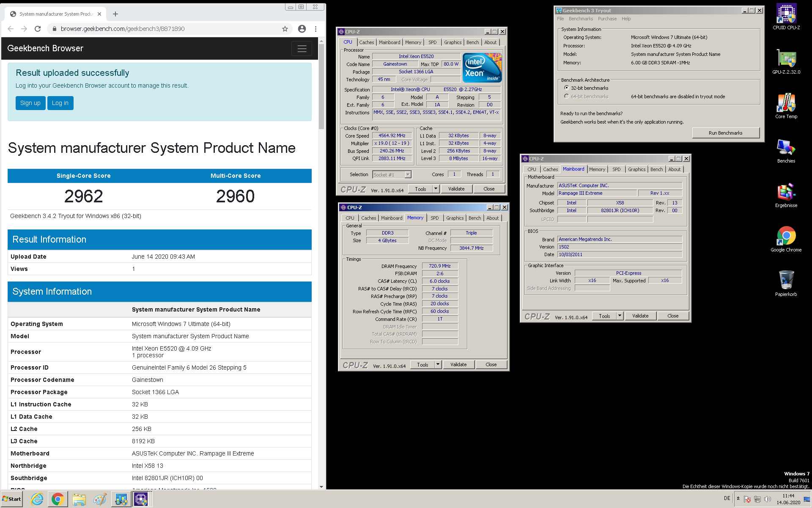812x508 pixels.
Task: Open Ergebnisse desktop icon
Action: (x=786, y=195)
